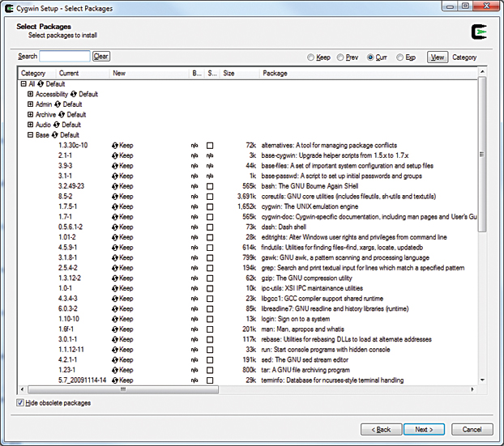Select the Curr radio button
The width and height of the screenshot is (504, 446).
coord(370,57)
